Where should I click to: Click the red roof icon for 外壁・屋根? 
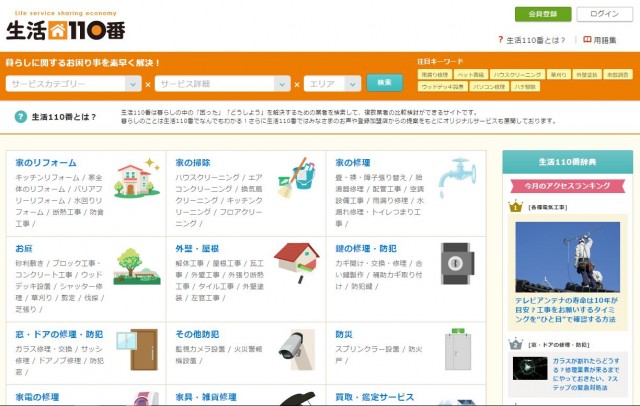(296, 263)
